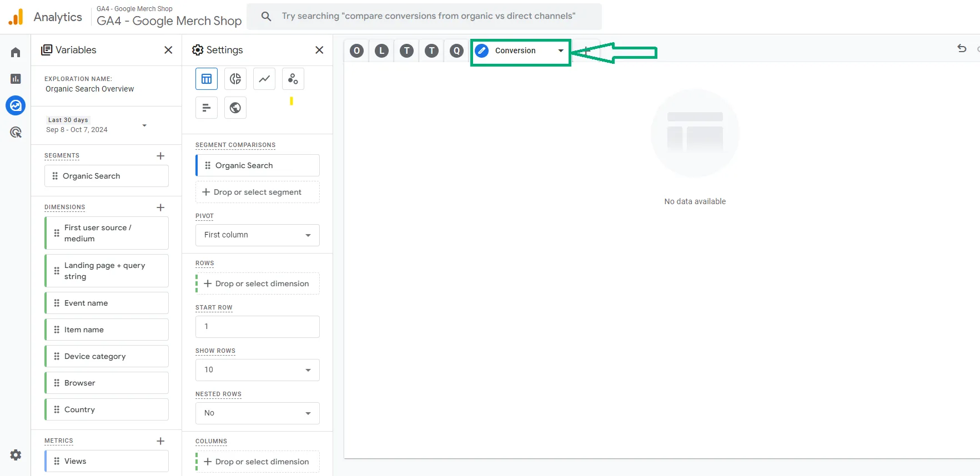Open the Nested Rows dropdown set to No
Screen dimensions: 980x476
258,413
